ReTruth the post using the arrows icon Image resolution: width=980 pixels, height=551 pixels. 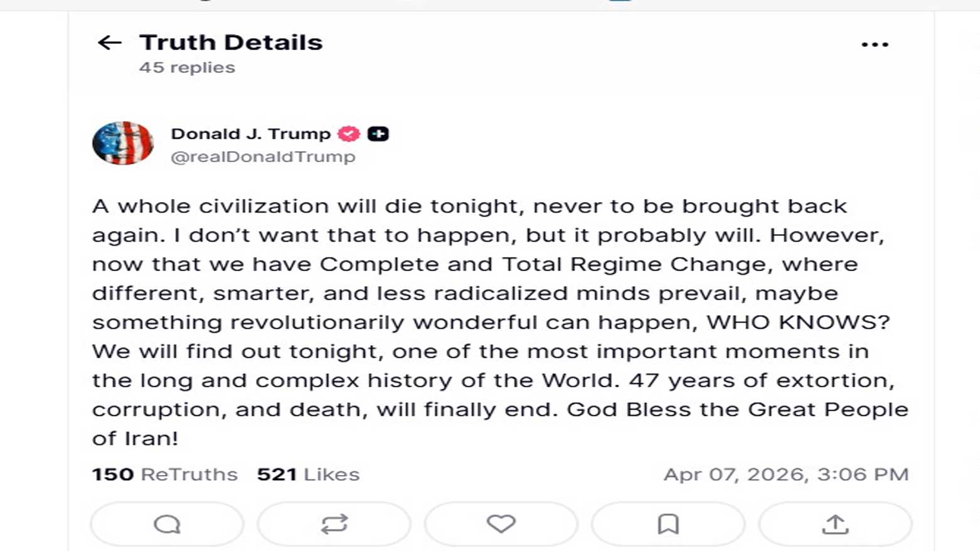tap(334, 524)
